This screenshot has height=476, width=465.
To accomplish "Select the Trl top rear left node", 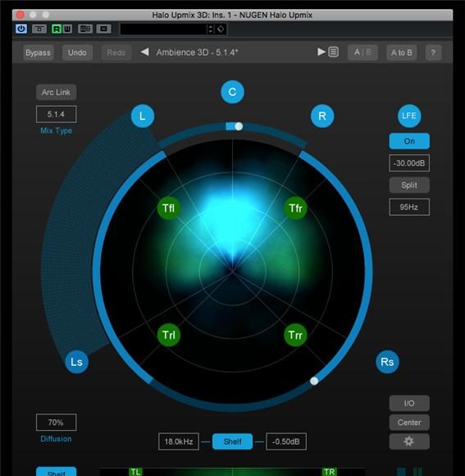I will [169, 335].
